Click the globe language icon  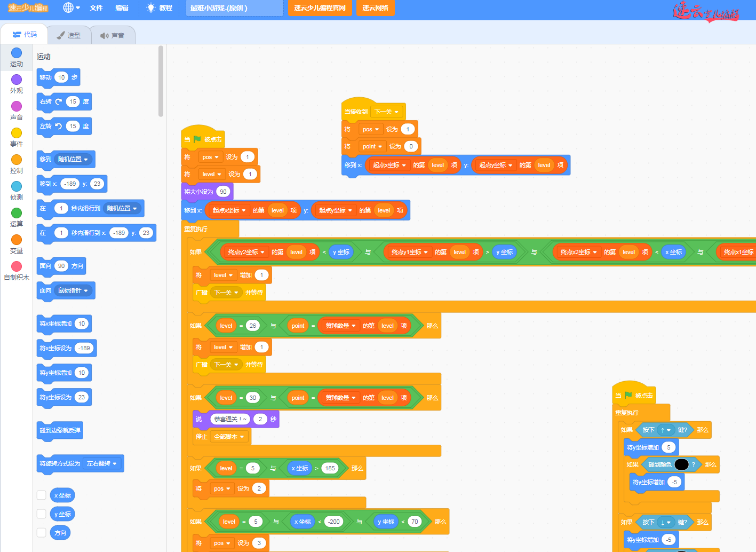click(68, 7)
